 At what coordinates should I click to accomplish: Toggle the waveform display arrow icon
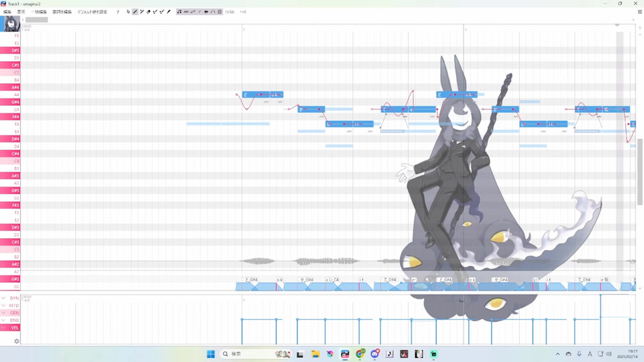206,12
